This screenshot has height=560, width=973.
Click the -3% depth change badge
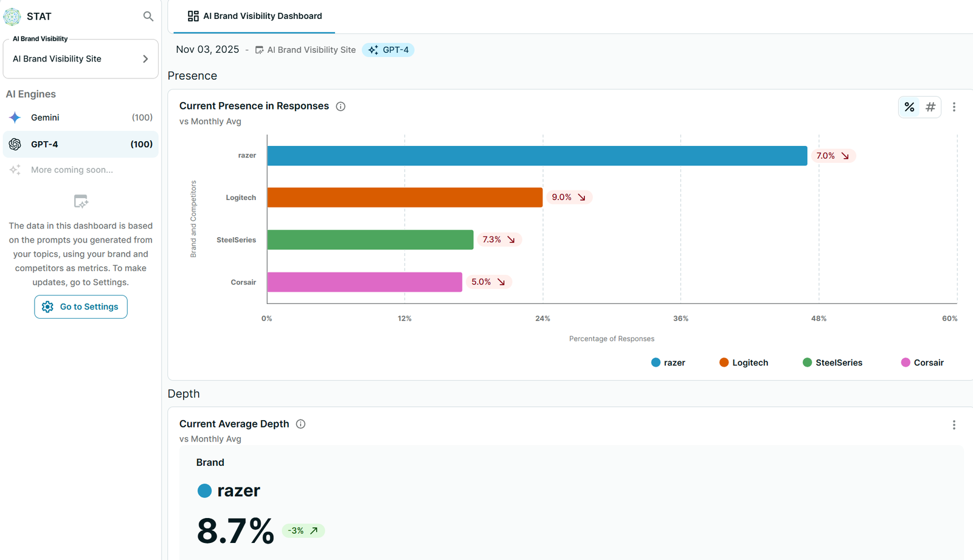click(303, 531)
